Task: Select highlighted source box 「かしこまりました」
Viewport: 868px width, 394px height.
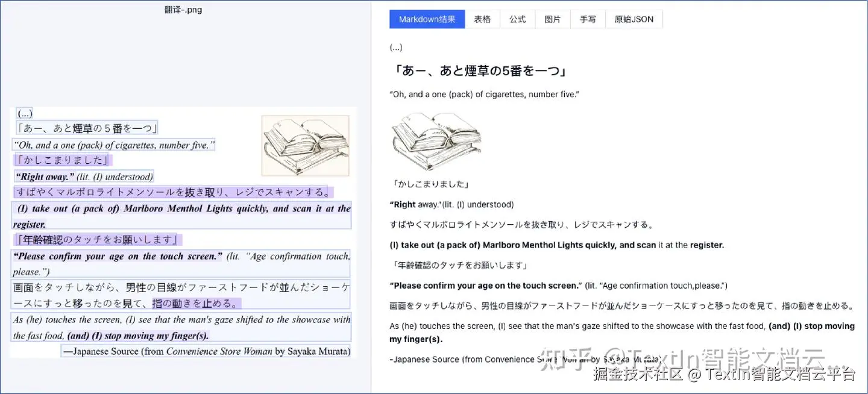Action: [x=63, y=160]
